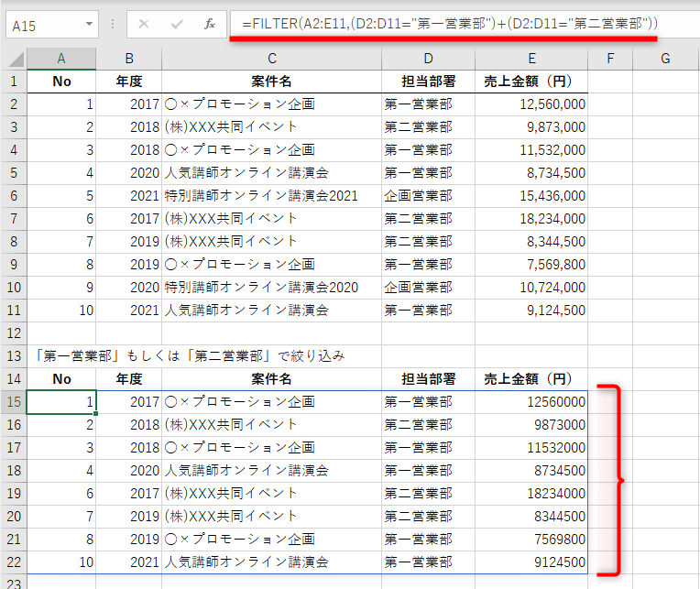Click (株)XXX共同イベント cell in row 19
The image size is (700, 589).
click(x=272, y=494)
